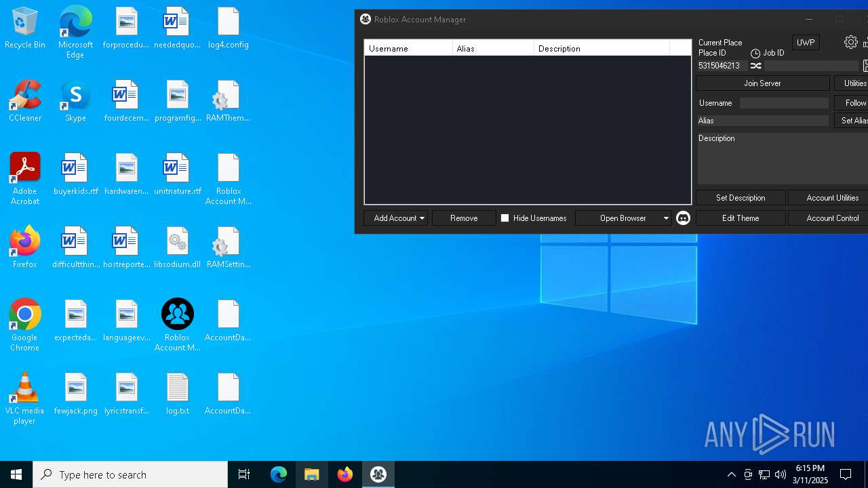Select the log4.config file icon

click(x=229, y=28)
